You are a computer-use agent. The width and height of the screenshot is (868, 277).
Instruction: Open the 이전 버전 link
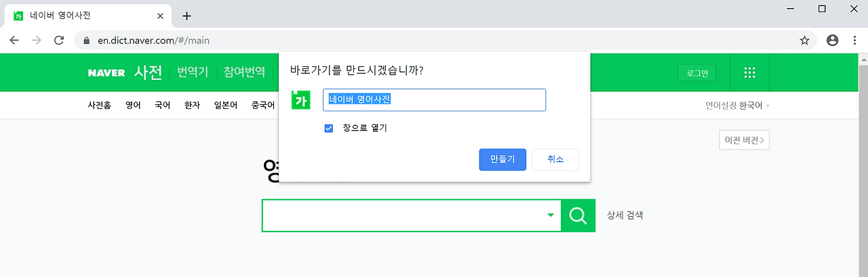(744, 140)
